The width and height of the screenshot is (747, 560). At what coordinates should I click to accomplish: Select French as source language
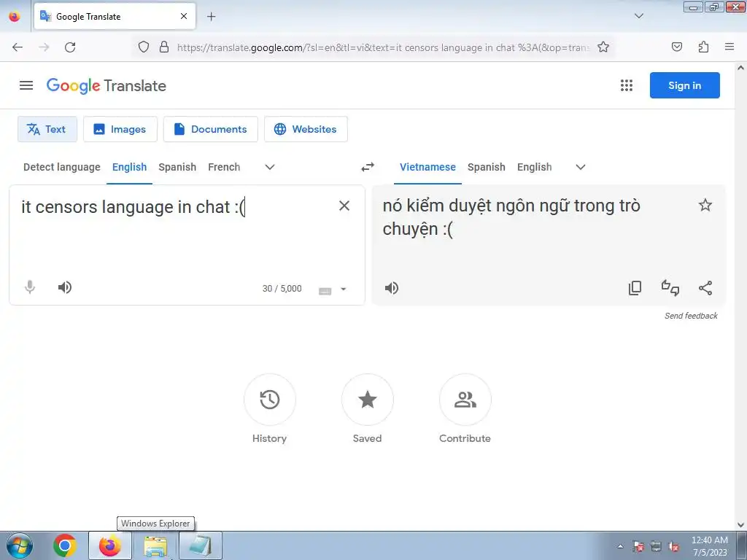(224, 167)
